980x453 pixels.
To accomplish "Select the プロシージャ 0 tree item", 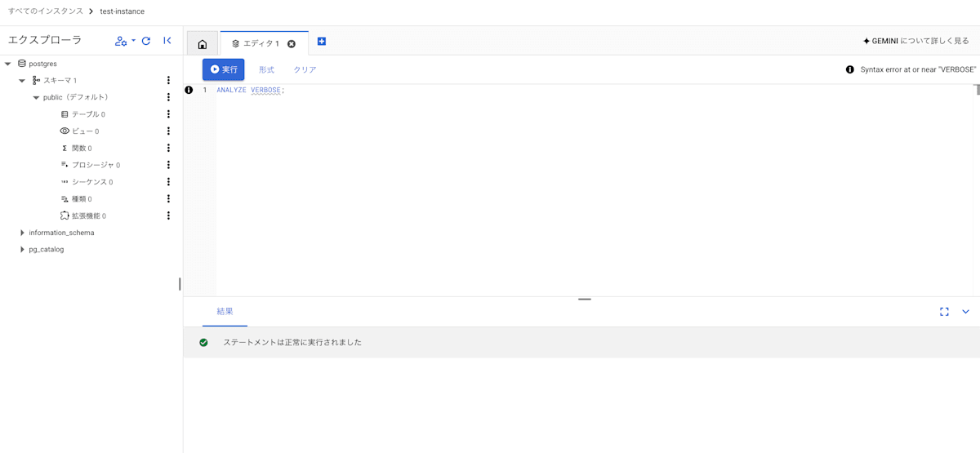I will pos(90,165).
